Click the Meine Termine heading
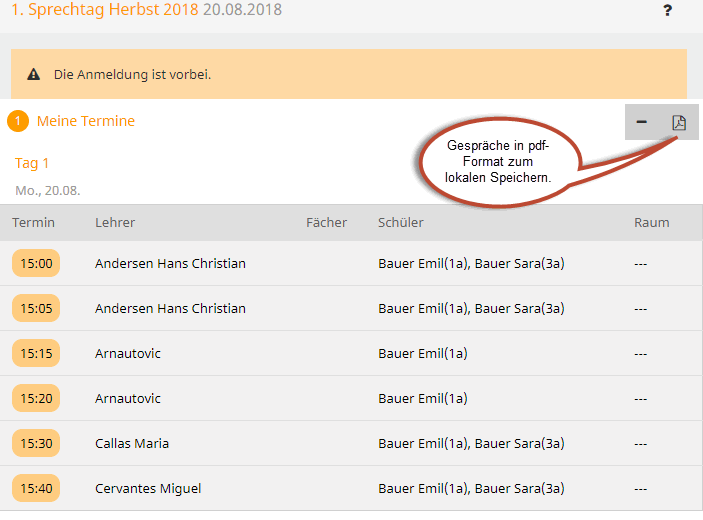The height and width of the screenshot is (520, 703). coord(86,121)
